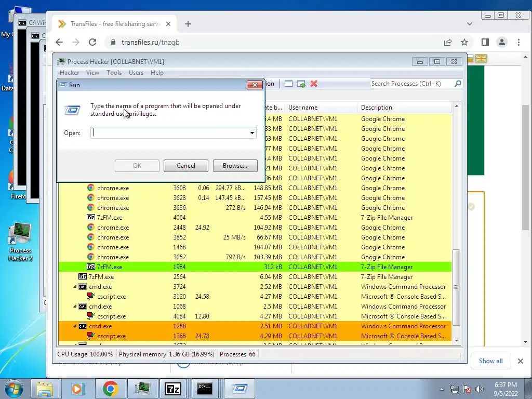Click Show all in the downloads bar
Screen dimensions: 532x399
[x=490, y=361]
